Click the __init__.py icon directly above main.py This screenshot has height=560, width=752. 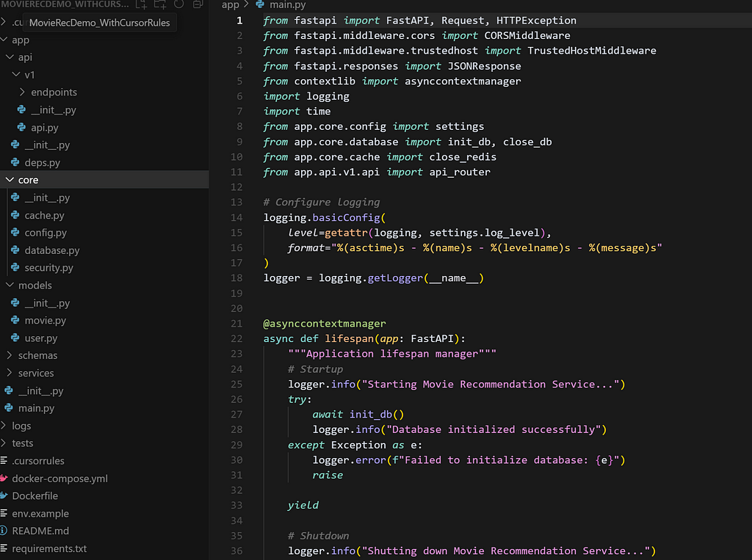(x=9, y=390)
